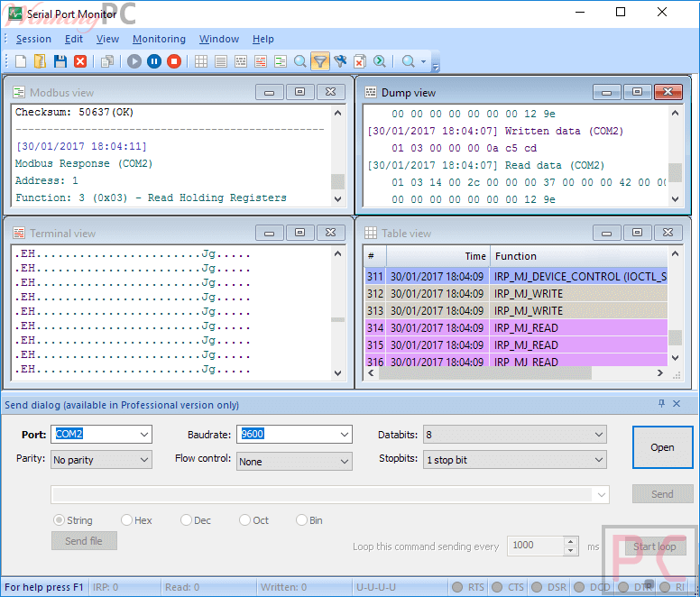Open a saved session file icon
This screenshot has width=700, height=597.
40,61
